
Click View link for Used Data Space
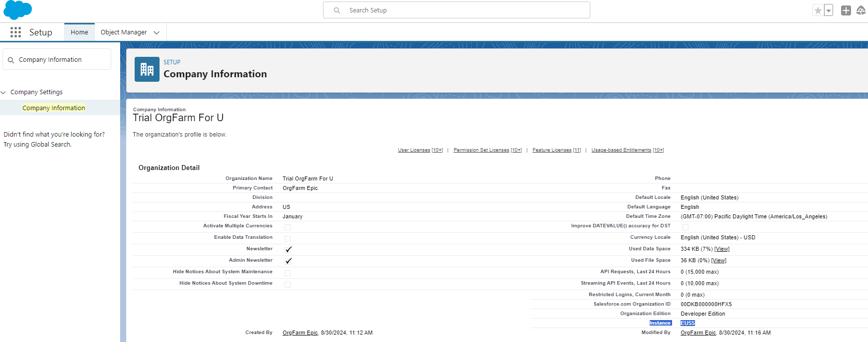(x=722, y=249)
